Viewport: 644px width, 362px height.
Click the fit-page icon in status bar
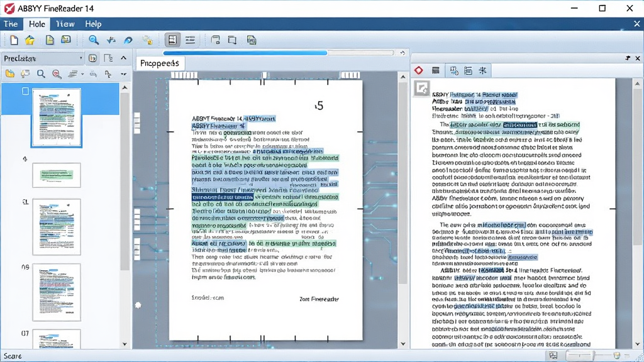(x=553, y=356)
